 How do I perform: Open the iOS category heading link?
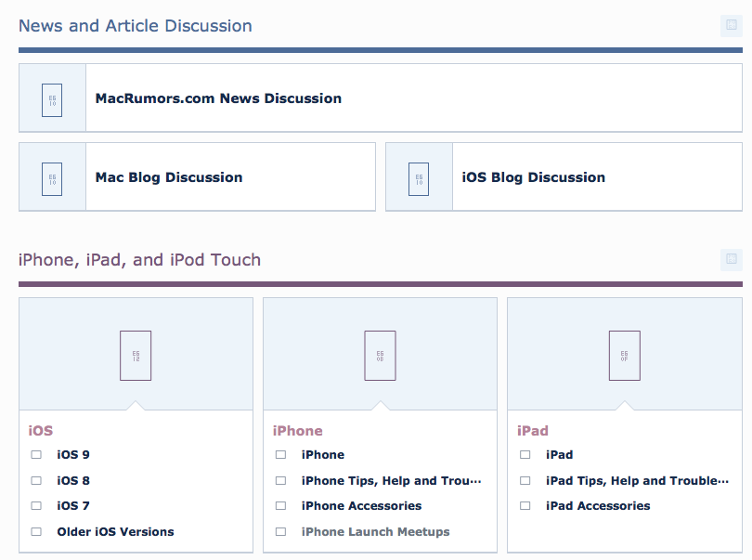click(x=40, y=431)
